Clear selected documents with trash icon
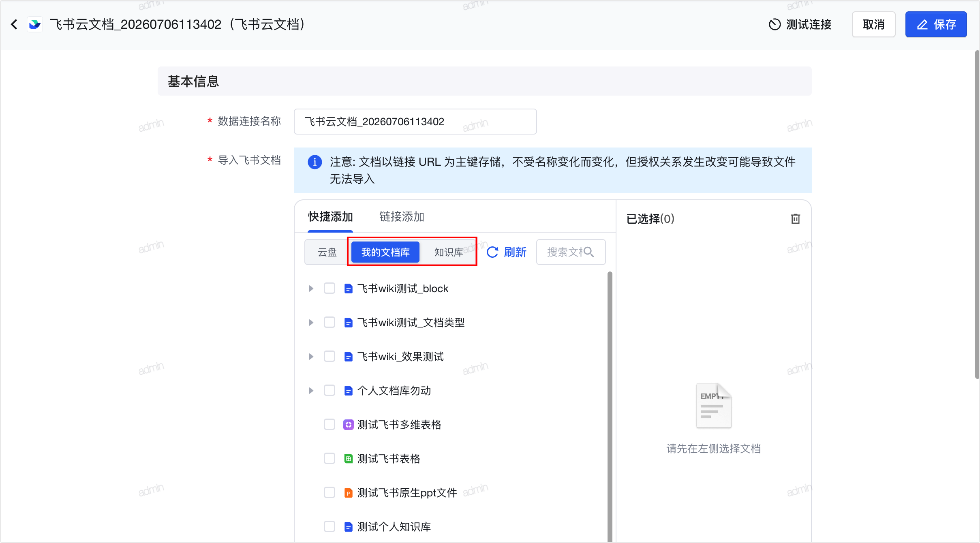 [795, 219]
